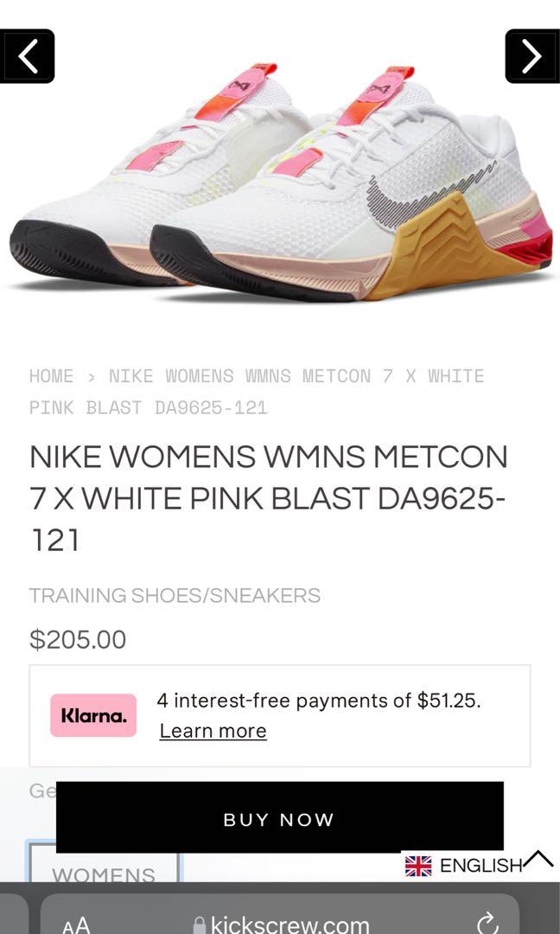Click the TRAINING SHOES/SNEAKERS category label

pyautogui.click(x=175, y=595)
